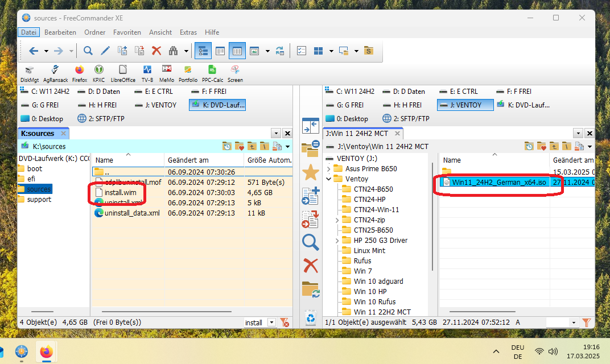Click the pencil edit icon
Image resolution: width=610 pixels, height=364 pixels.
105,51
